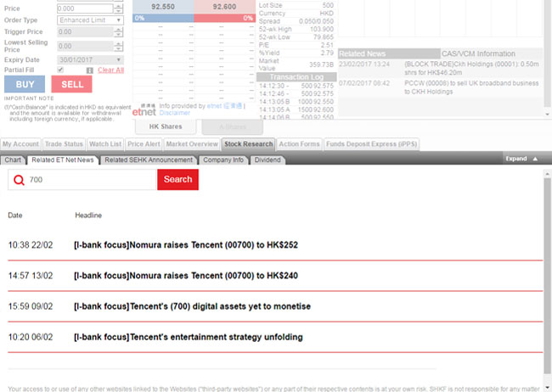552x392 pixels.
Task: Switch to the HK Shares tab
Action: (x=166, y=126)
